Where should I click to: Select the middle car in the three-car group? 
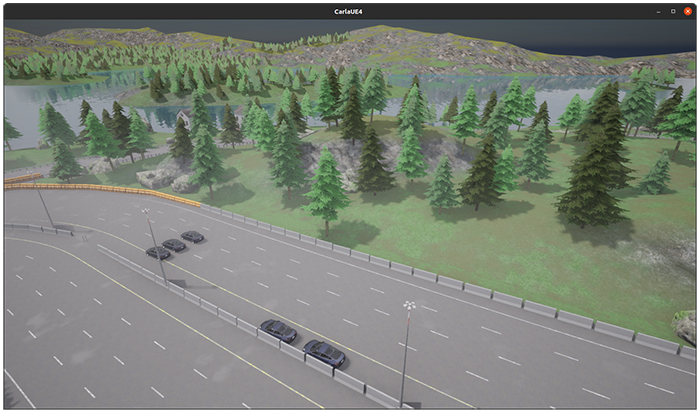pyautogui.click(x=175, y=245)
